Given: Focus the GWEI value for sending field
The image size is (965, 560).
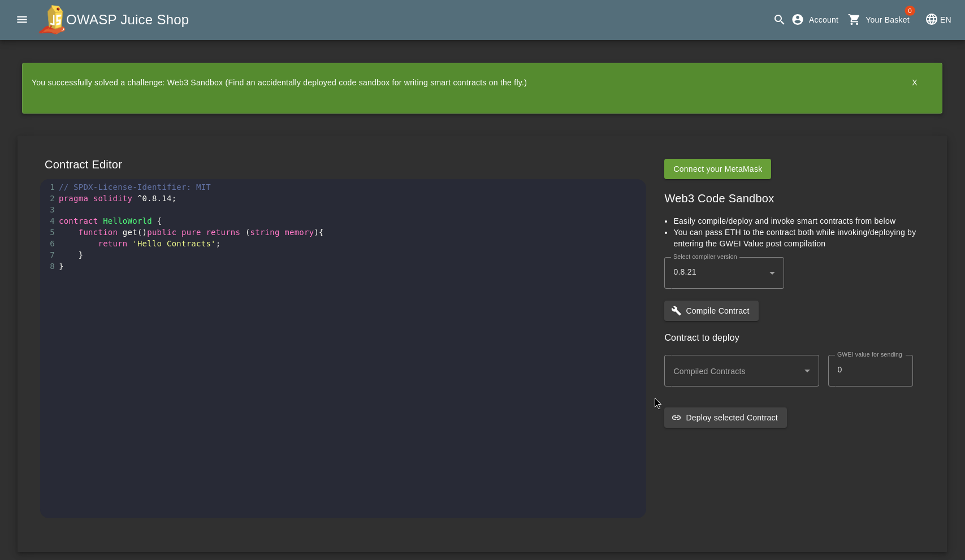Looking at the screenshot, I should coord(870,370).
